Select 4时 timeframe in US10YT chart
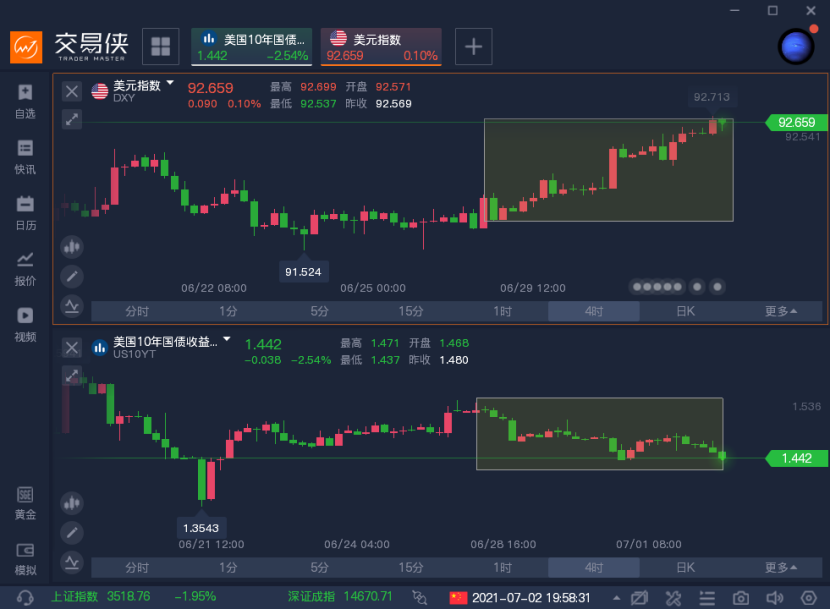Viewport: 830px width, 610px height. pos(594,568)
